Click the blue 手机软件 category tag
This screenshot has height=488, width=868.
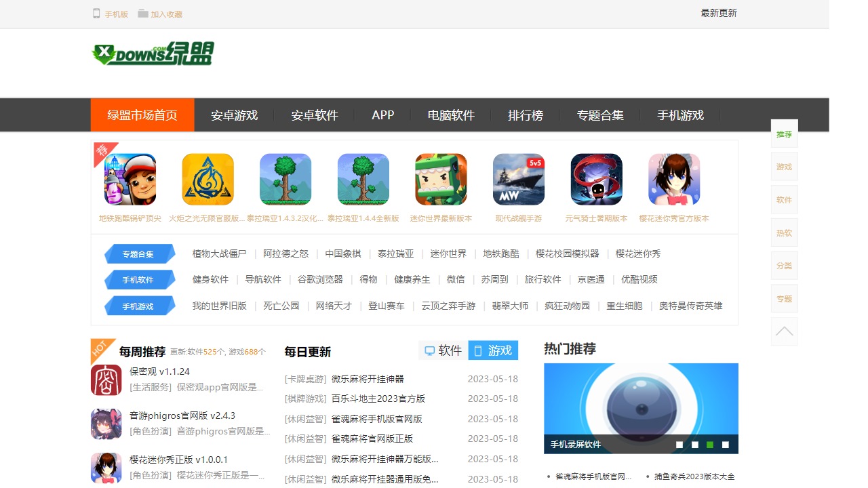coord(140,280)
